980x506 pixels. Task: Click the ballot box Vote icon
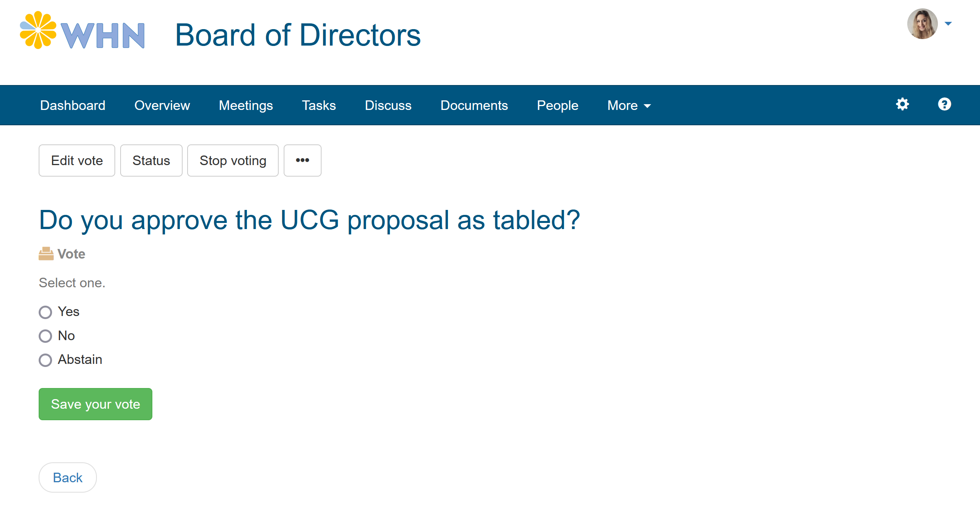pos(46,254)
